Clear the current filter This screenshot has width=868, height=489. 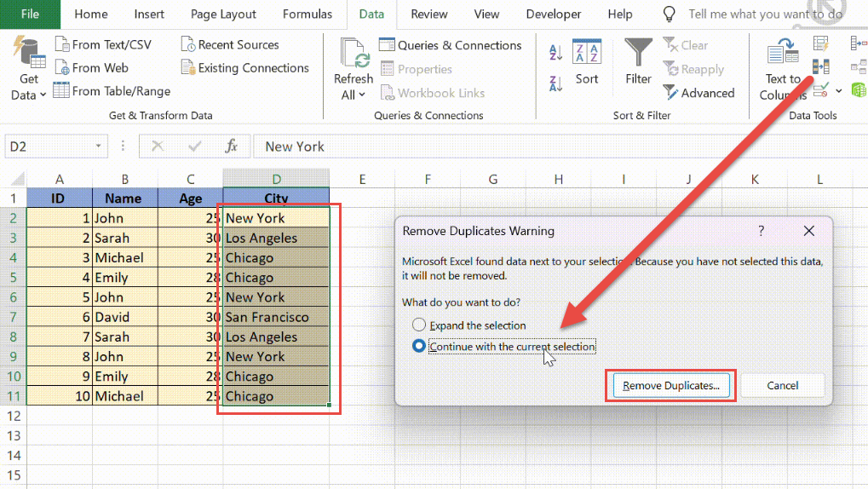pyautogui.click(x=686, y=45)
